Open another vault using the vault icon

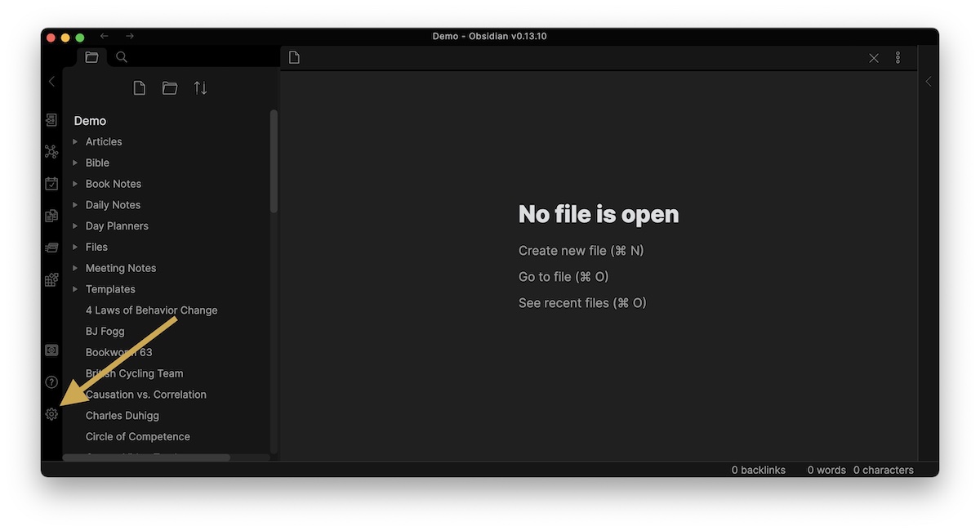pyautogui.click(x=51, y=350)
